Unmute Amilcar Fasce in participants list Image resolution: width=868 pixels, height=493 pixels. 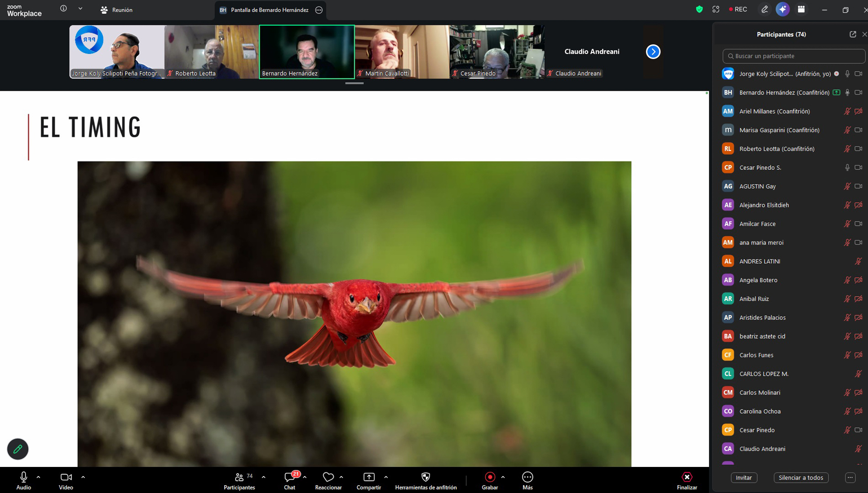pyautogui.click(x=847, y=224)
